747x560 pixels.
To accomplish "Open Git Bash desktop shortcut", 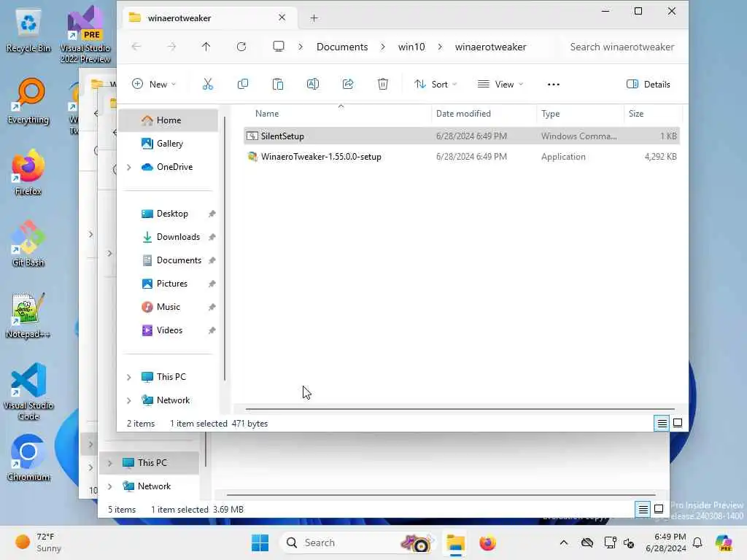I will click(28, 244).
